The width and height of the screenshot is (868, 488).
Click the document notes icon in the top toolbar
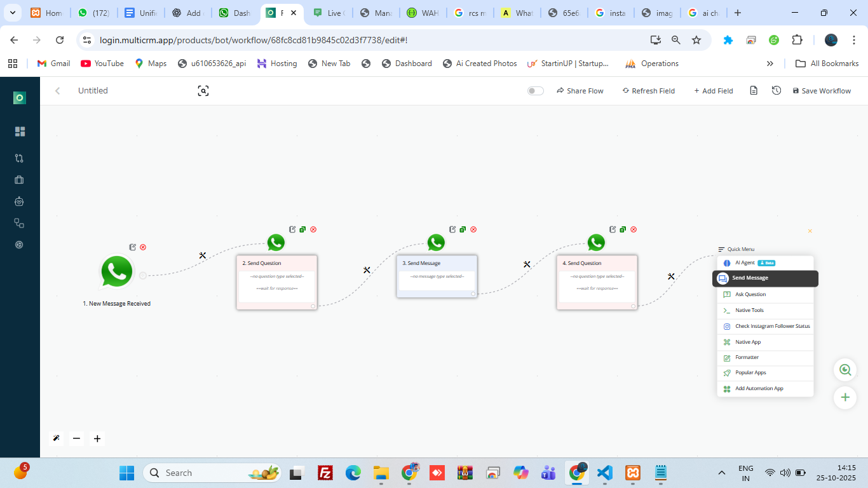point(754,90)
